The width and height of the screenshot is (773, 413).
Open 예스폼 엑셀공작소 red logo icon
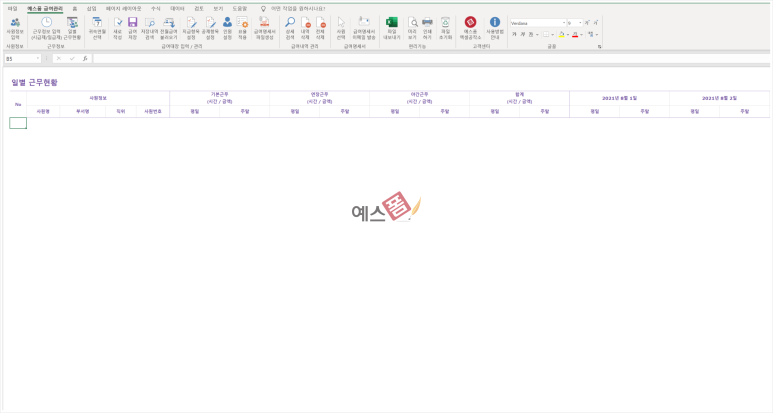point(470,22)
